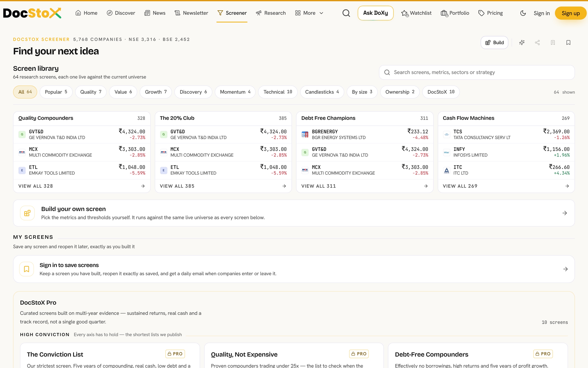Click the INFY logo in Cash Flow Machines
588x368 pixels.
(x=447, y=152)
